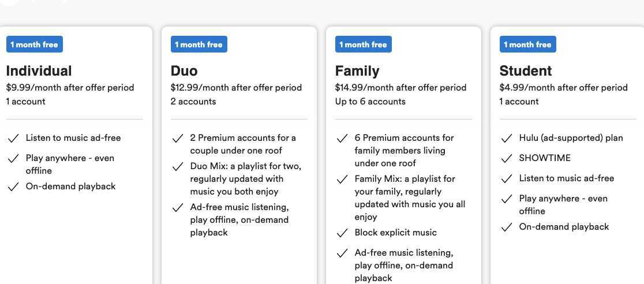The width and height of the screenshot is (644, 284).
Task: Select the Student plan heading
Action: pyautogui.click(x=526, y=70)
